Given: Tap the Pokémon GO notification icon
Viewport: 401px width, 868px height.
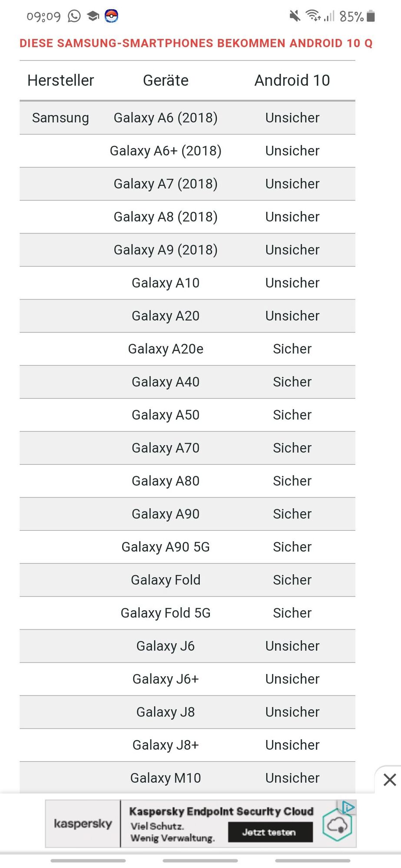Looking at the screenshot, I should [x=112, y=16].
